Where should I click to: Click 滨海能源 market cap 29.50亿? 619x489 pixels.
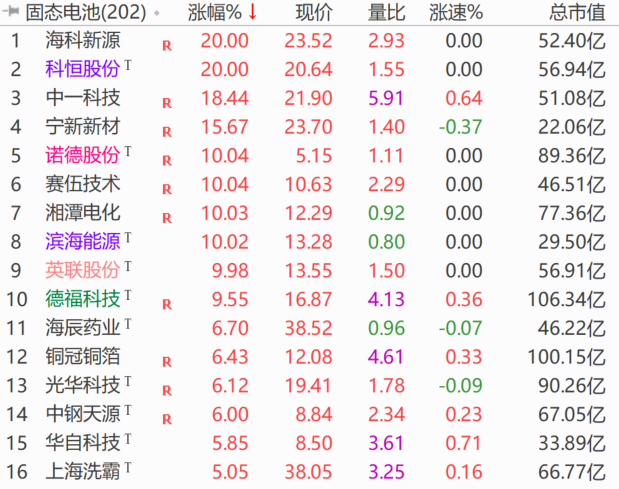(x=572, y=242)
